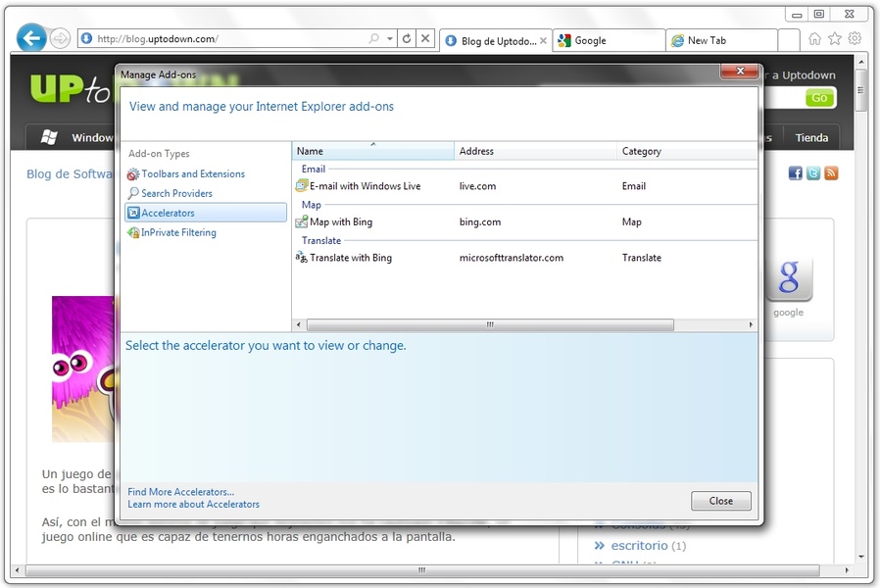
Task: Open the Tools gear icon
Action: (x=855, y=39)
